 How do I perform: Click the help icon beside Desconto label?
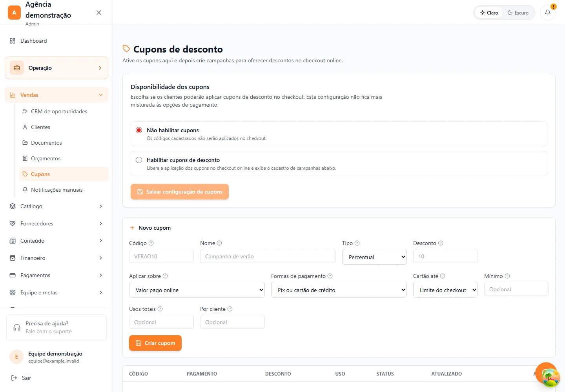coord(441,243)
